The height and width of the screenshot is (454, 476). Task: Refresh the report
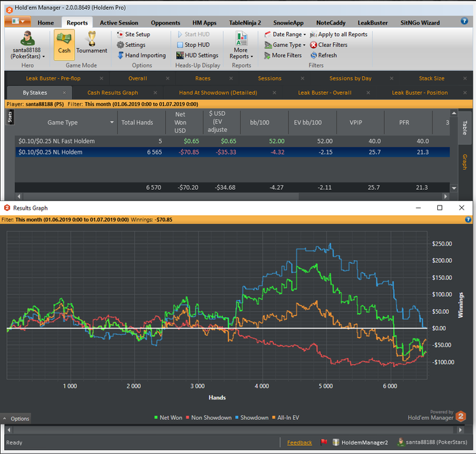click(324, 55)
